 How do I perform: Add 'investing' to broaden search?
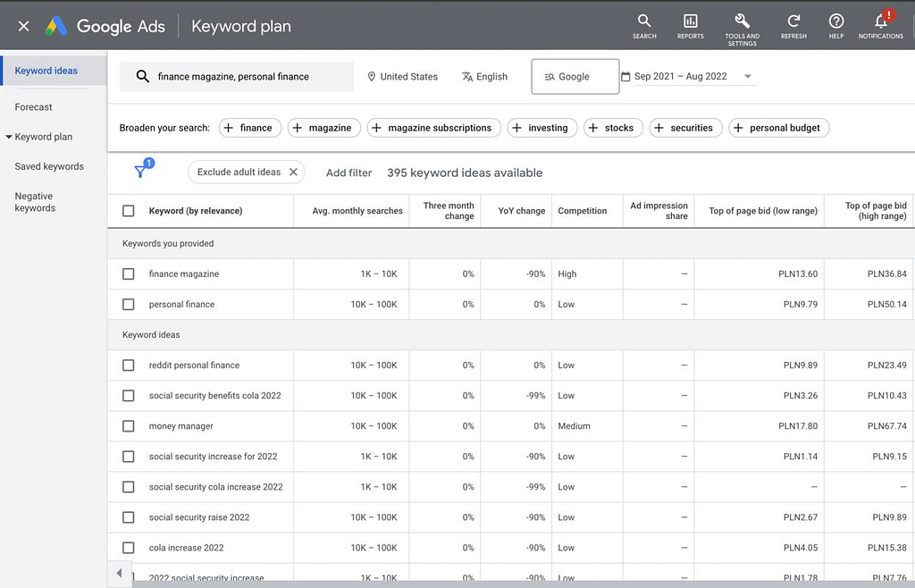pyautogui.click(x=542, y=128)
